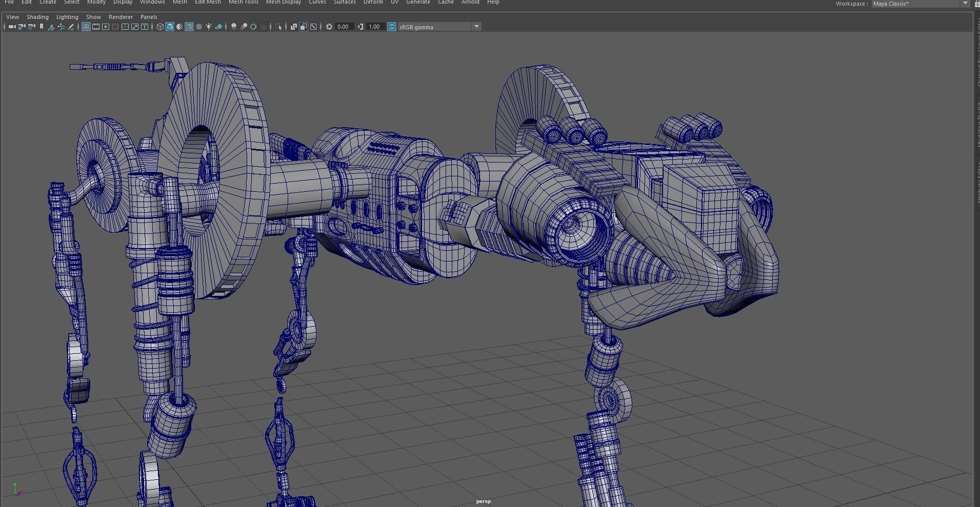980x507 pixels.
Task: Open the Create menu
Action: point(48,2)
